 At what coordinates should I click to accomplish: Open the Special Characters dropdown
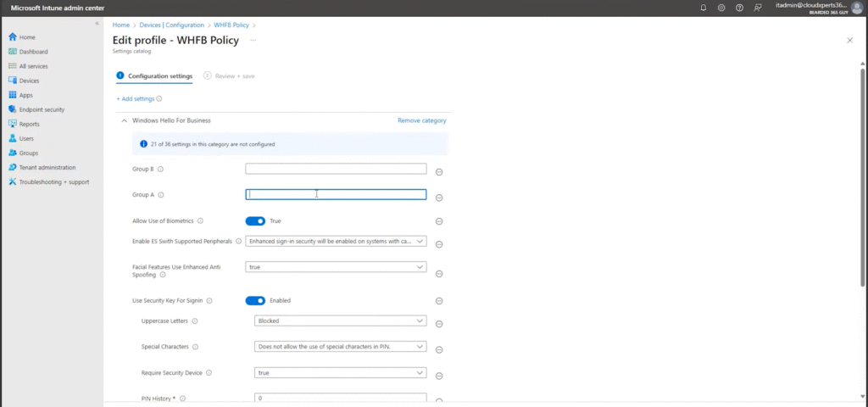pos(341,347)
